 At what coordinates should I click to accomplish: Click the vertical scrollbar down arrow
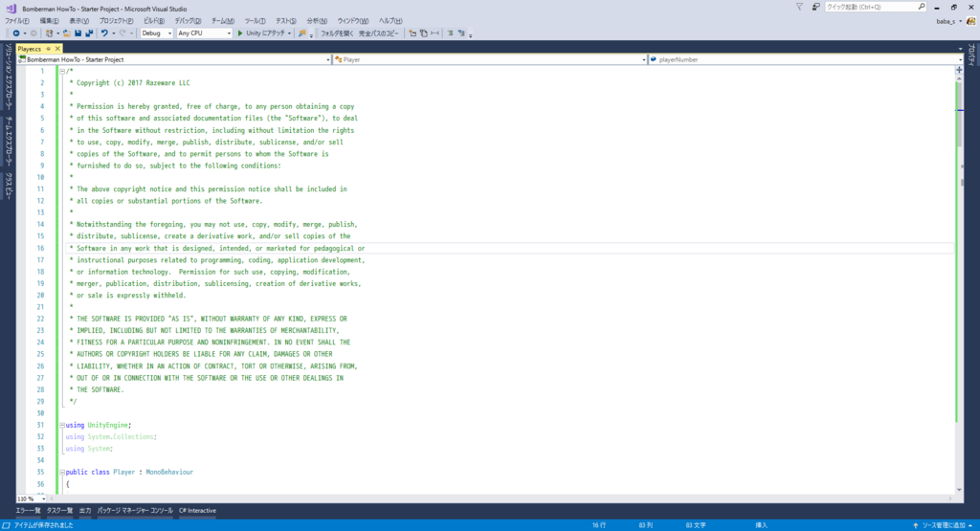(959, 491)
